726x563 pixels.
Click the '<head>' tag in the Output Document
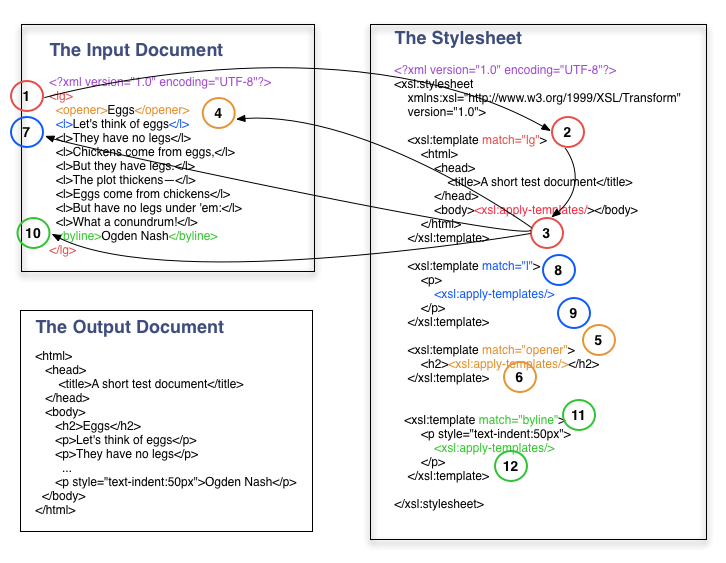pyautogui.click(x=65, y=370)
